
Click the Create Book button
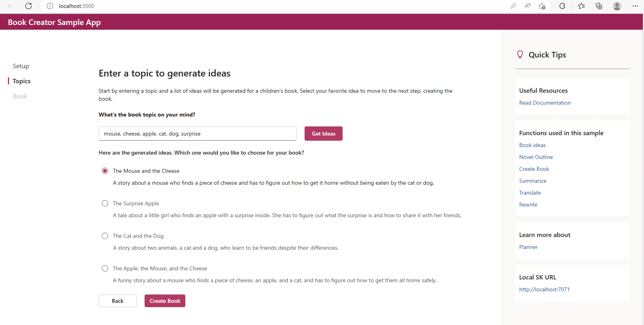[165, 301]
